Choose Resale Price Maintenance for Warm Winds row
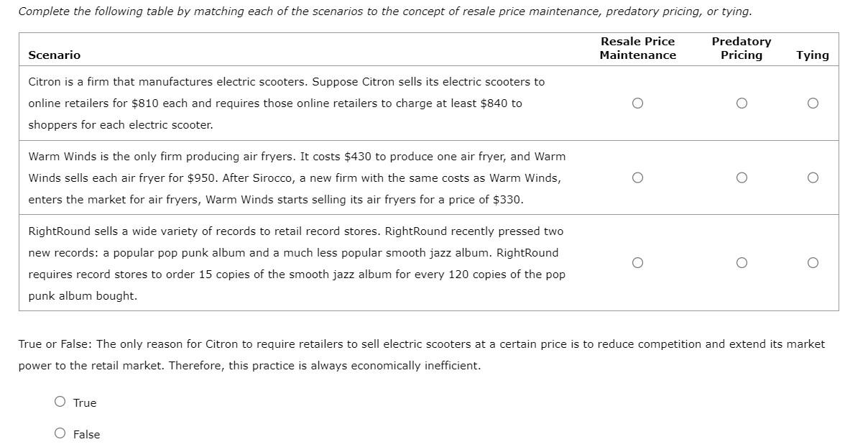This screenshot has height=447, width=868. click(637, 178)
